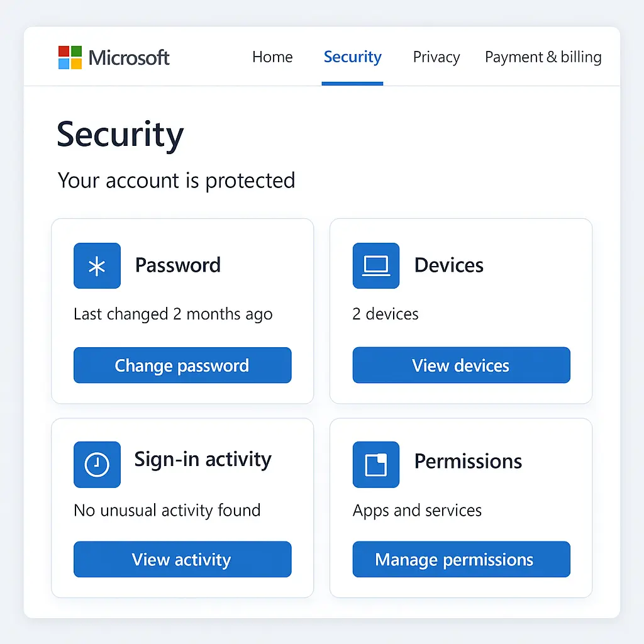Click the Sign-in activity card heading
The width and height of the screenshot is (644, 644).
(x=203, y=460)
